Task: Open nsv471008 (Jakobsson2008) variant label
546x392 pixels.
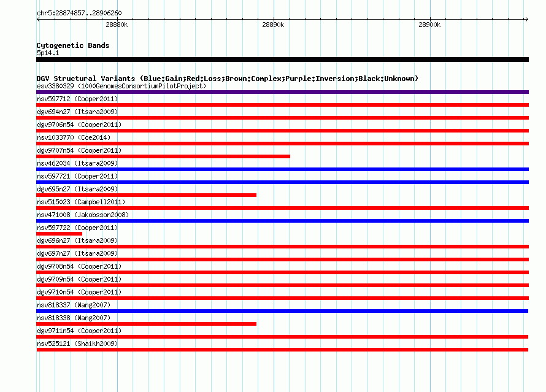Action: (x=83, y=215)
